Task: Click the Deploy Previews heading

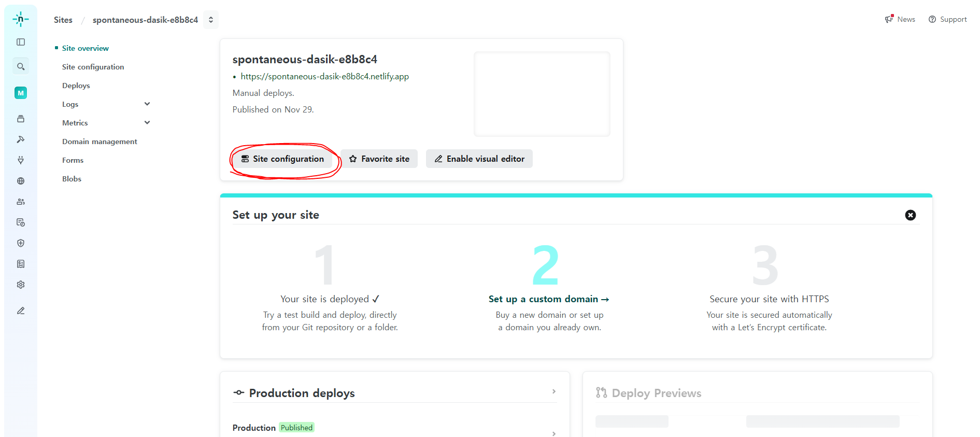Action: coord(657,393)
